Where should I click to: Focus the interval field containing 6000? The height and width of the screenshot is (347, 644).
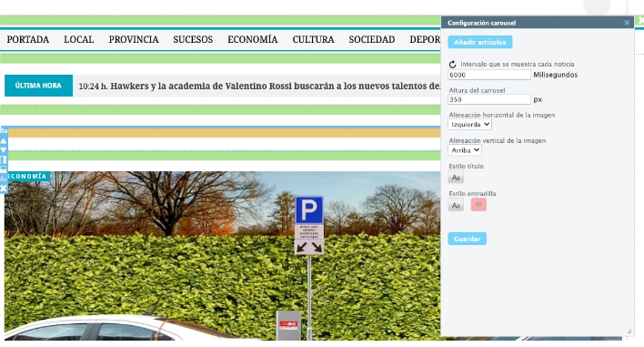click(x=489, y=75)
